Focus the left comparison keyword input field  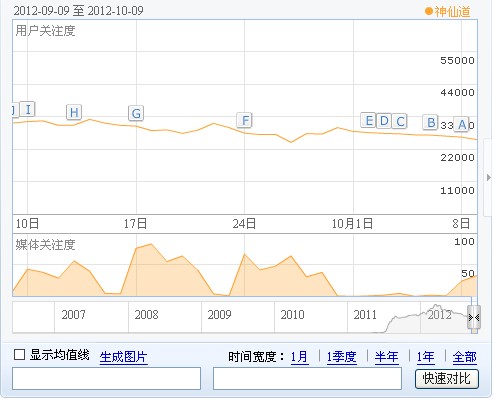(x=107, y=378)
